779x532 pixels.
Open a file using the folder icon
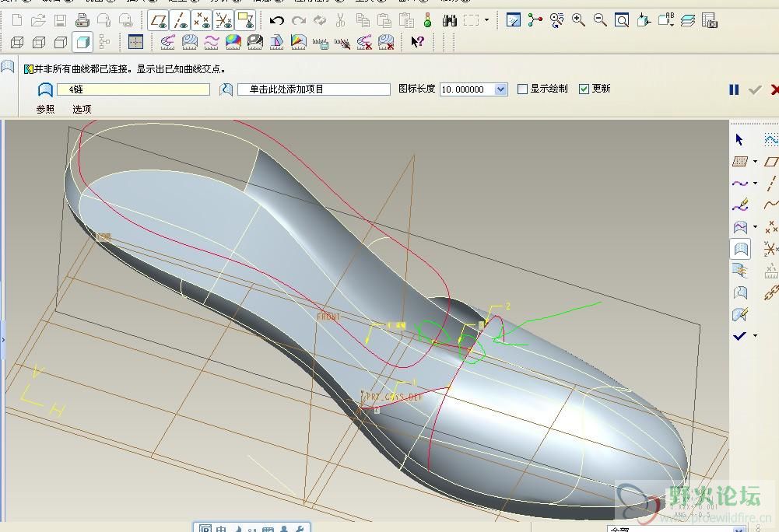click(38, 20)
